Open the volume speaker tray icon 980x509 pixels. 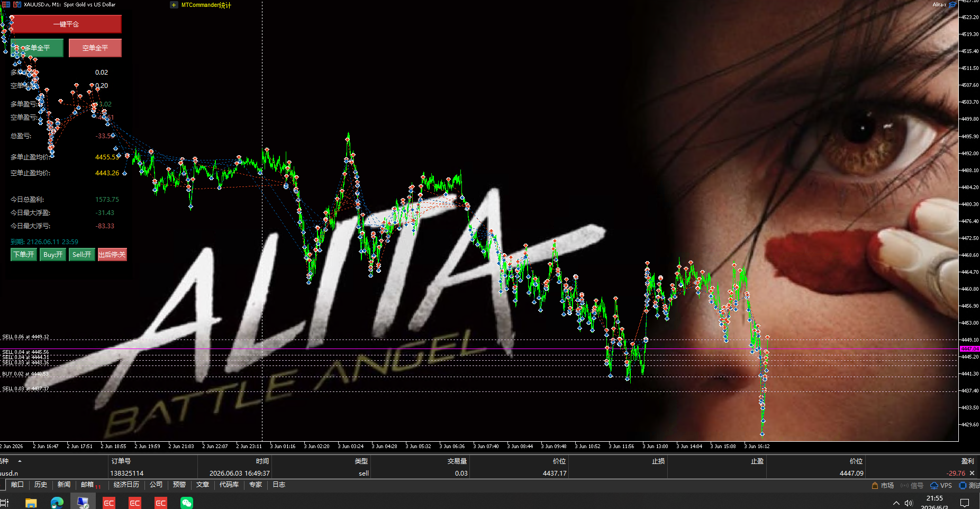[909, 503]
